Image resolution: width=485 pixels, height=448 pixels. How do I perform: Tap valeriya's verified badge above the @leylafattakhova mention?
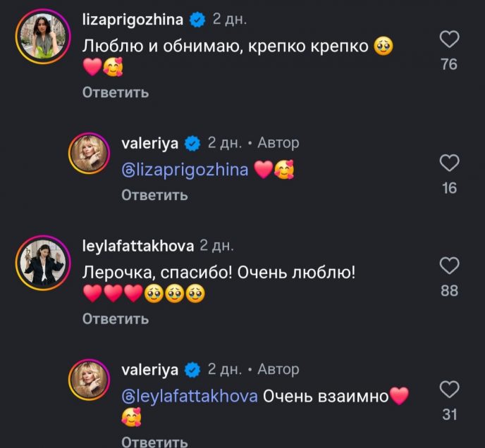(x=192, y=369)
